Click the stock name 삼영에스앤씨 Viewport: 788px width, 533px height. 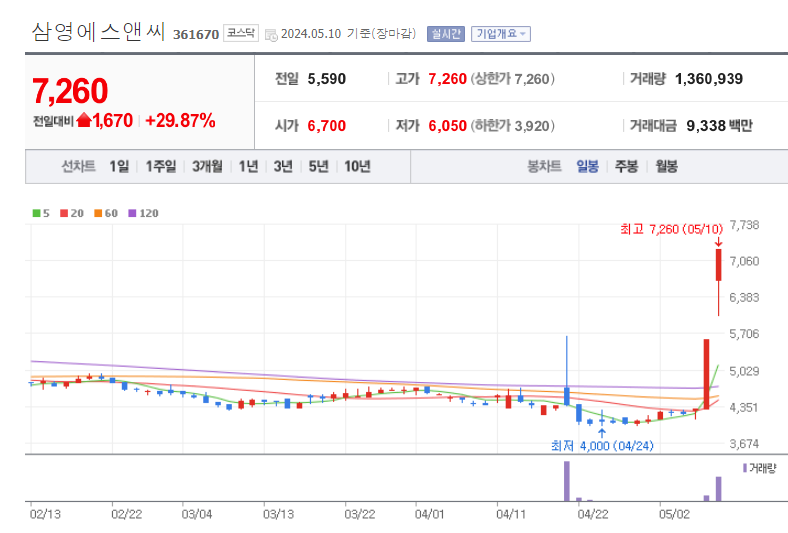click(98, 32)
